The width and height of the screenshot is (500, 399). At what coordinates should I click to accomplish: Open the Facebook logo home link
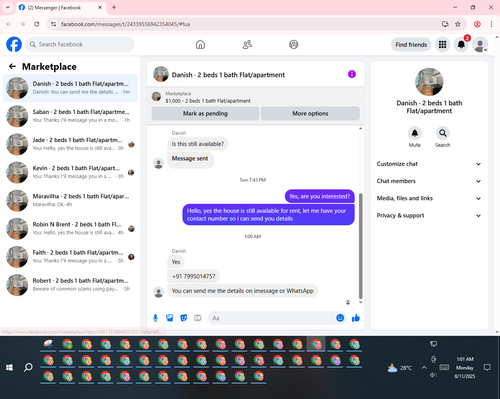[14, 44]
